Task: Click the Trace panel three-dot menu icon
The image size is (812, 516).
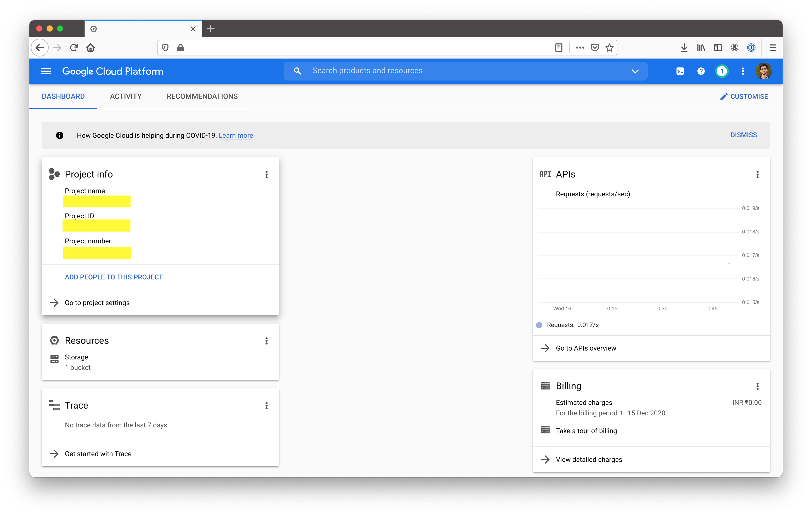Action: [266, 405]
